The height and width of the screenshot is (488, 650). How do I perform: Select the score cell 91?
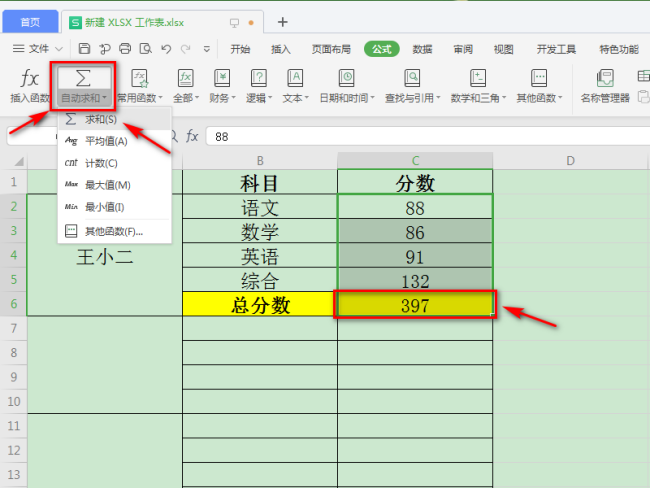[x=415, y=256]
